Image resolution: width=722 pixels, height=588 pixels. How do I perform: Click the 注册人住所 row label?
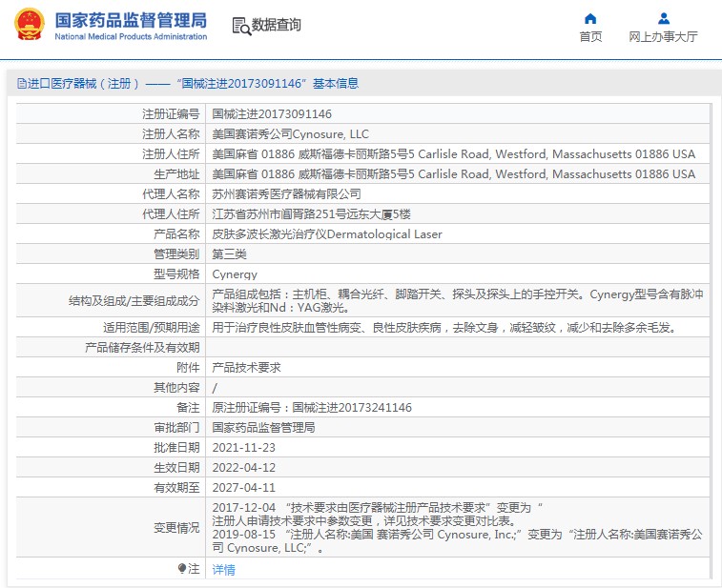click(x=171, y=154)
